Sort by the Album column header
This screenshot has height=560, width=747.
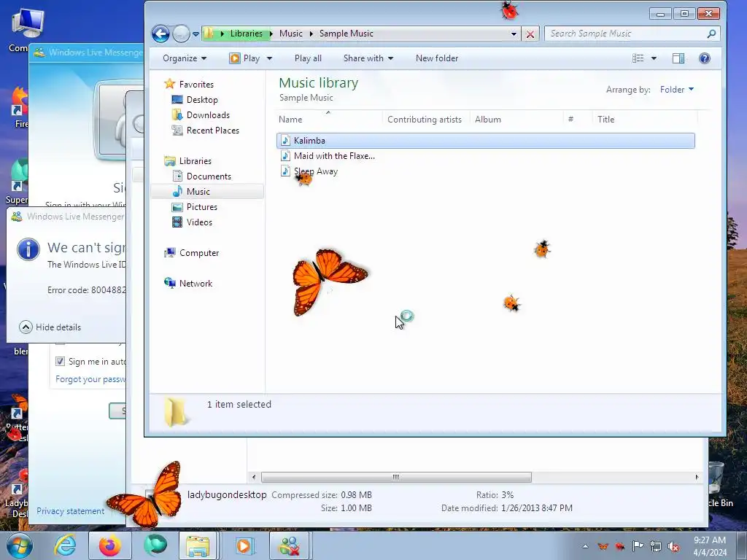coord(516,119)
